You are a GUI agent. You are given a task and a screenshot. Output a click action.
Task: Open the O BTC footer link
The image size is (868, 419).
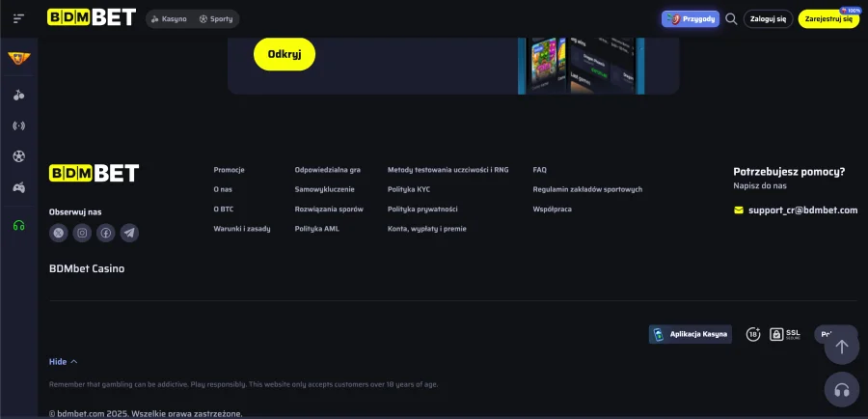click(224, 209)
